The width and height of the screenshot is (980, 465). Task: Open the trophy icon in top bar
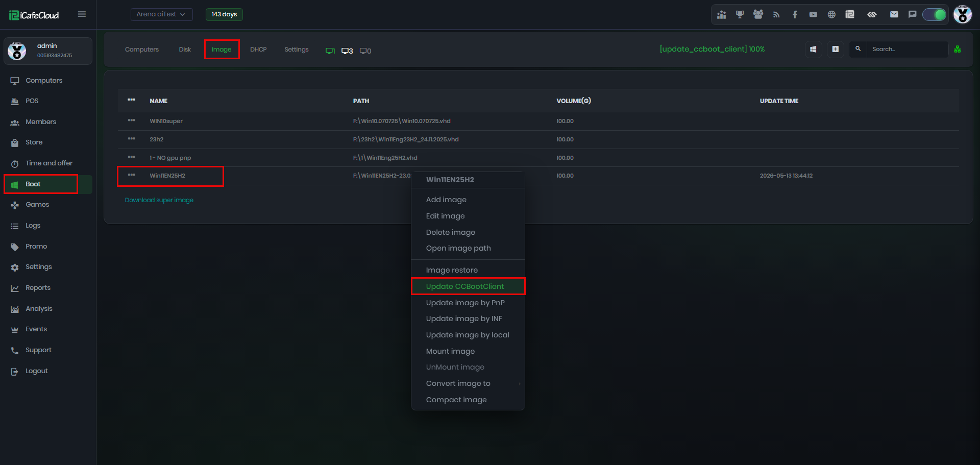740,15
